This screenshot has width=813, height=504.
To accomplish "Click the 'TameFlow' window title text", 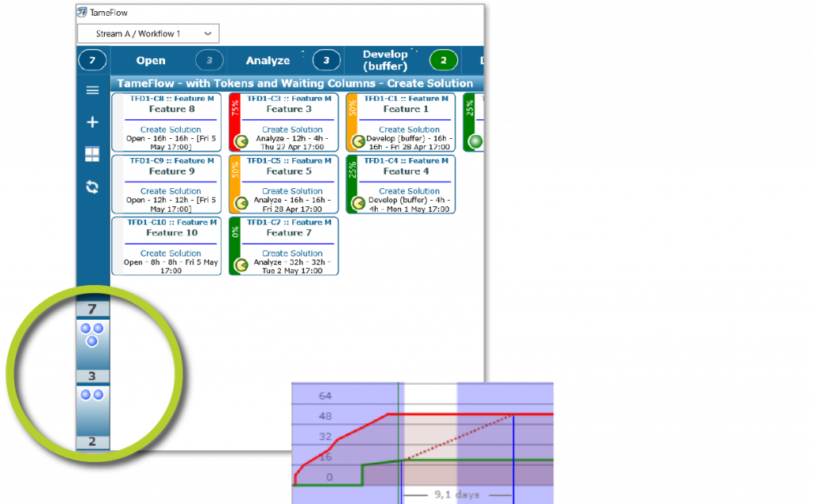I will 108,13.
